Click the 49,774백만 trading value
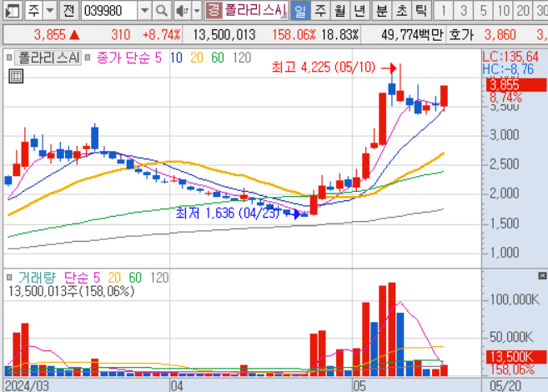 tap(412, 34)
